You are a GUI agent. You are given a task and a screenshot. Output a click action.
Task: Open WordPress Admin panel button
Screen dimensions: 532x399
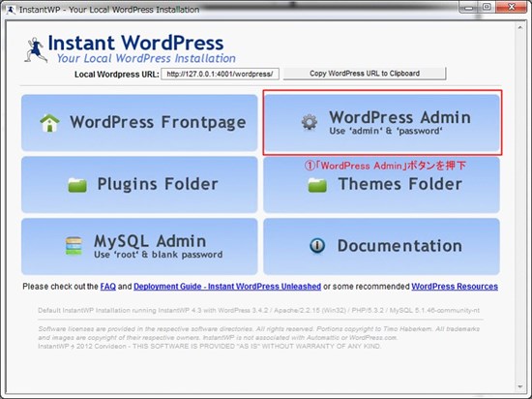pyautogui.click(x=381, y=123)
